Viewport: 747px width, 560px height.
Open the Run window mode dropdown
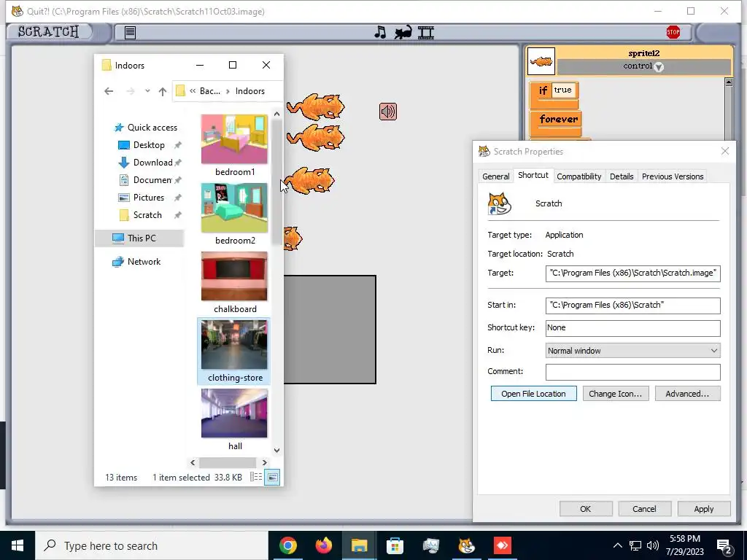[x=632, y=351]
